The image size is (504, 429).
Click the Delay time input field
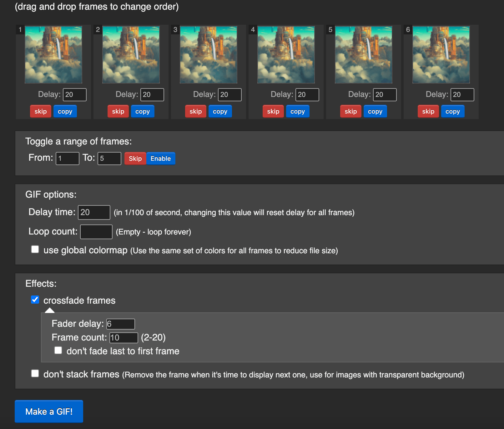[x=94, y=212]
